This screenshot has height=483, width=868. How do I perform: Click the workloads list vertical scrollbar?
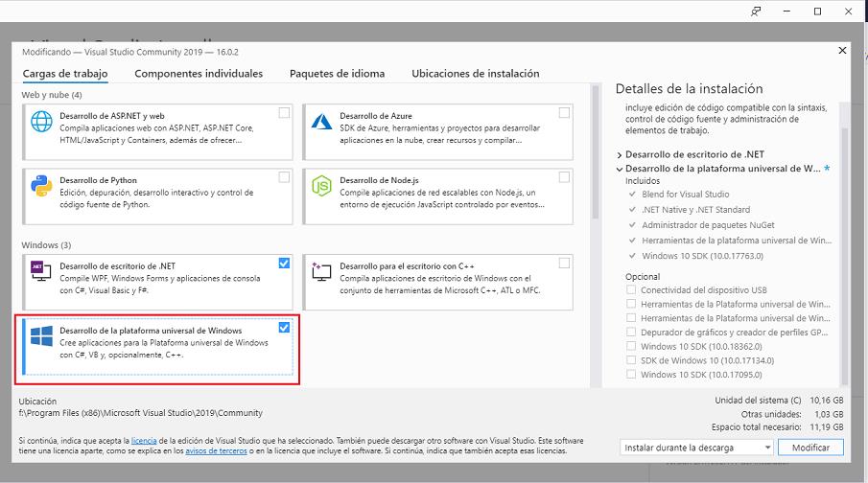coord(596,151)
